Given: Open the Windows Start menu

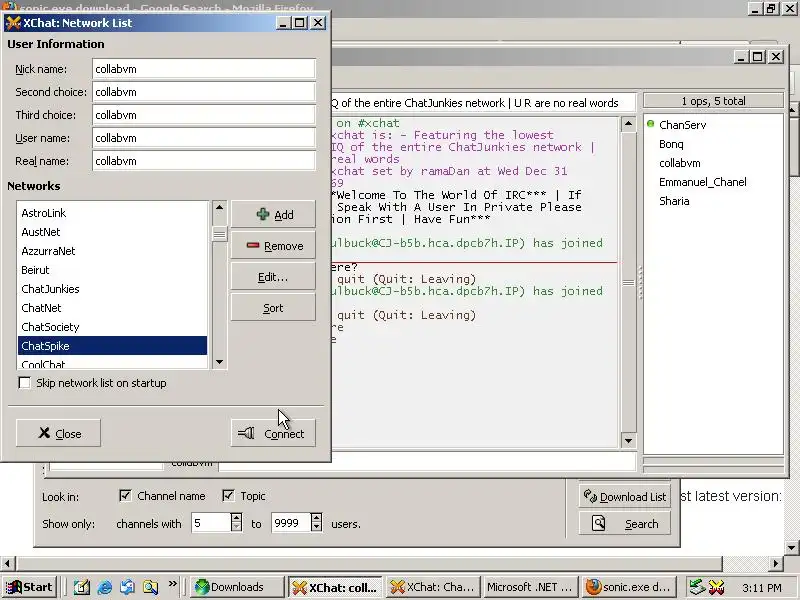Looking at the screenshot, I should pyautogui.click(x=29, y=587).
